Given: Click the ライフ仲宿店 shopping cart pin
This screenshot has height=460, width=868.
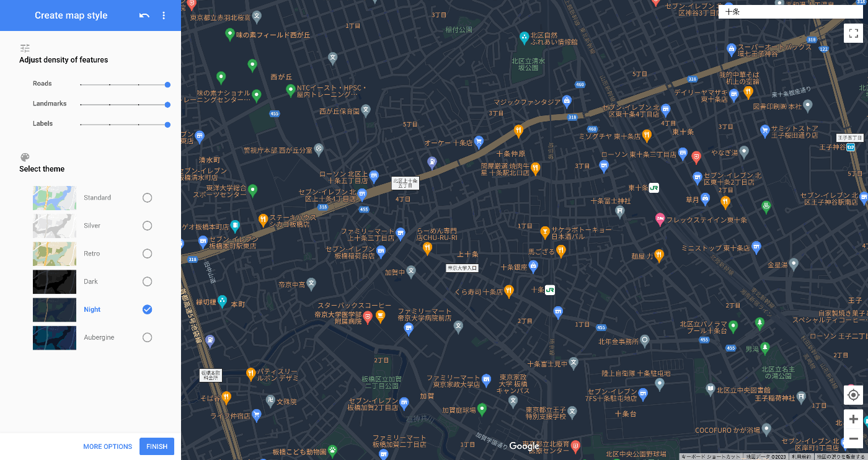Looking at the screenshot, I should tap(256, 415).
